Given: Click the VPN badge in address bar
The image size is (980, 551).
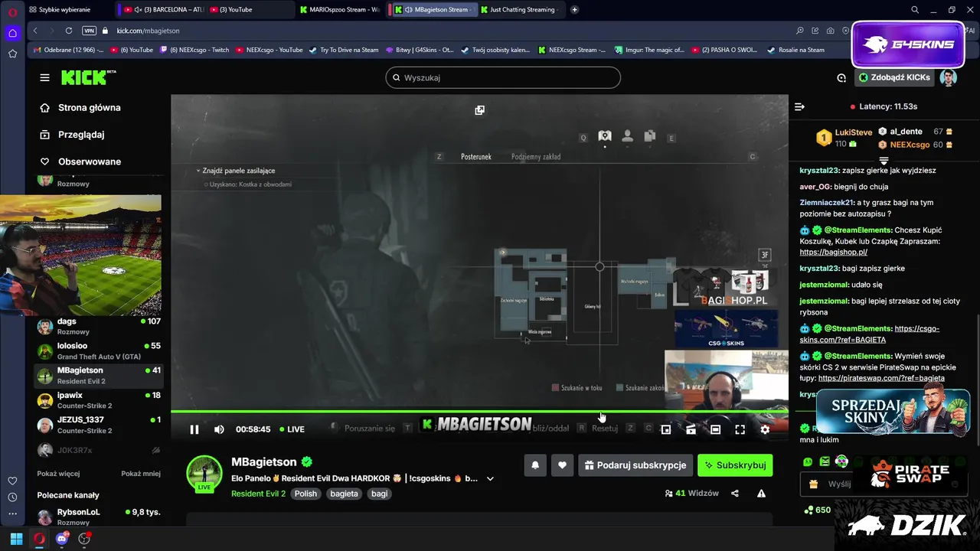Looking at the screenshot, I should tap(89, 31).
